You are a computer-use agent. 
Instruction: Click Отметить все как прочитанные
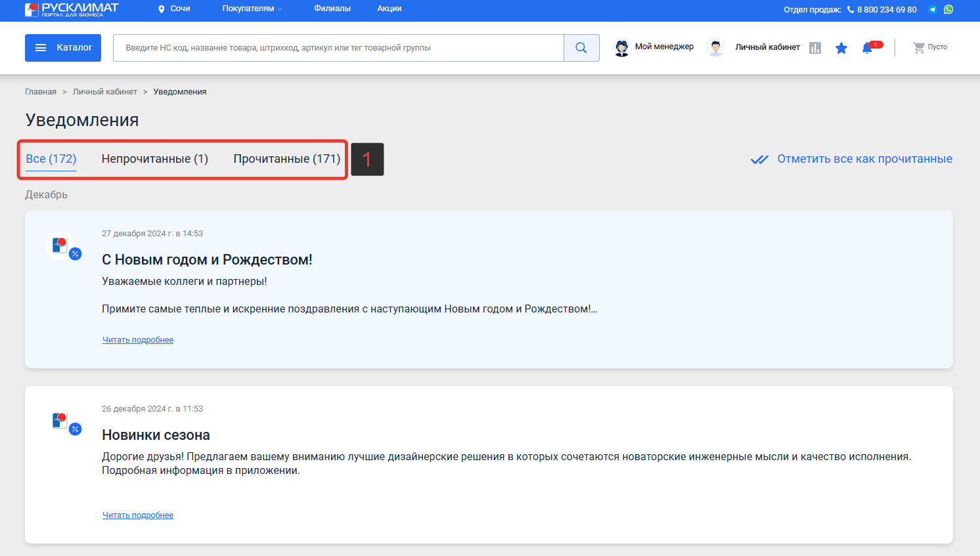tap(864, 159)
